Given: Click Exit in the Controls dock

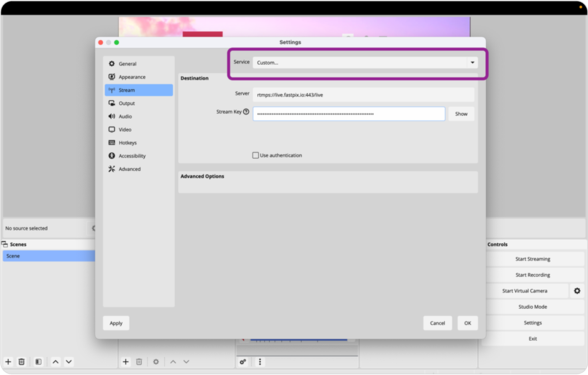Looking at the screenshot, I should (533, 339).
